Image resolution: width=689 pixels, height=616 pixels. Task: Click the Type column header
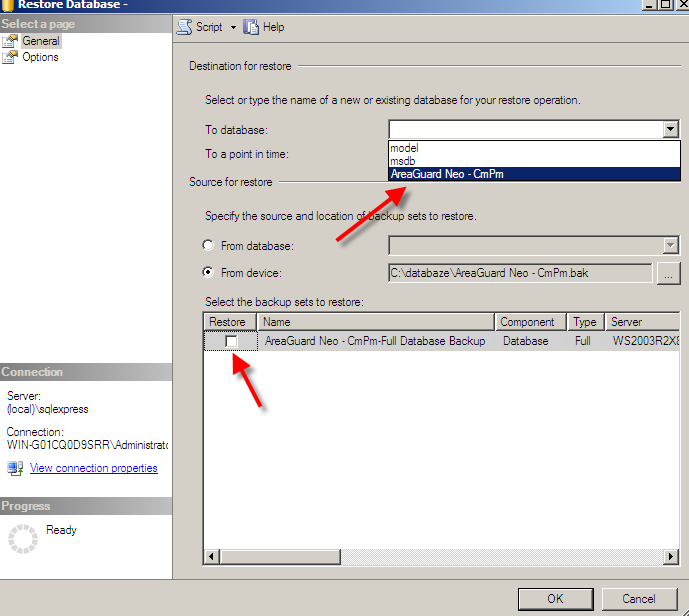click(586, 322)
